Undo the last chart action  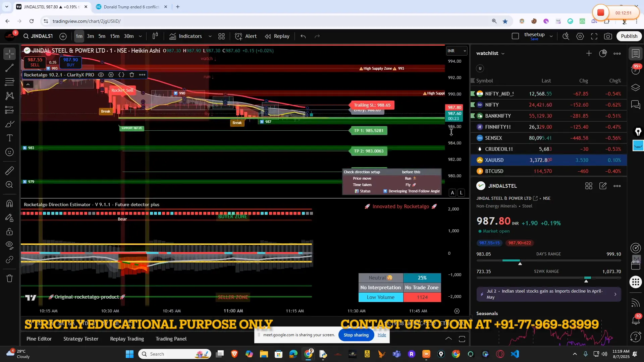click(x=303, y=36)
